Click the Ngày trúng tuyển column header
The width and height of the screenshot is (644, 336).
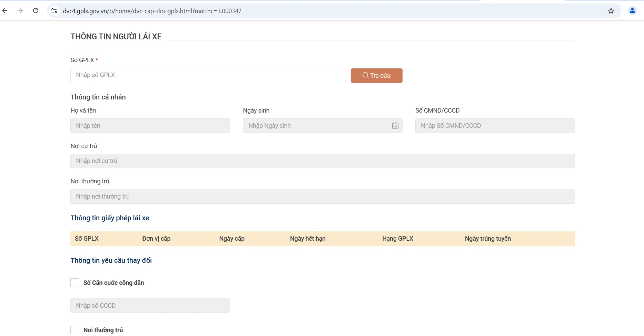488,239
